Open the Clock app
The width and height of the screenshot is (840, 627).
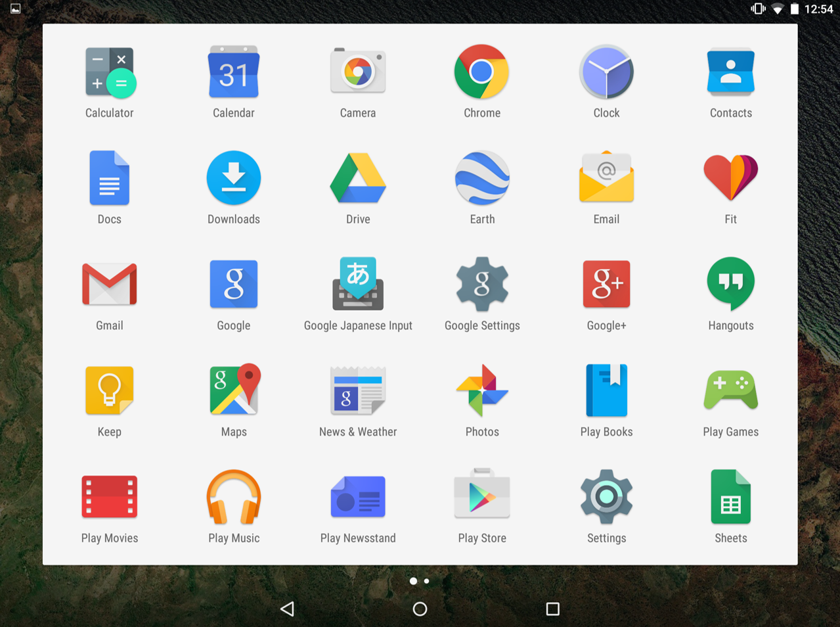click(606, 72)
